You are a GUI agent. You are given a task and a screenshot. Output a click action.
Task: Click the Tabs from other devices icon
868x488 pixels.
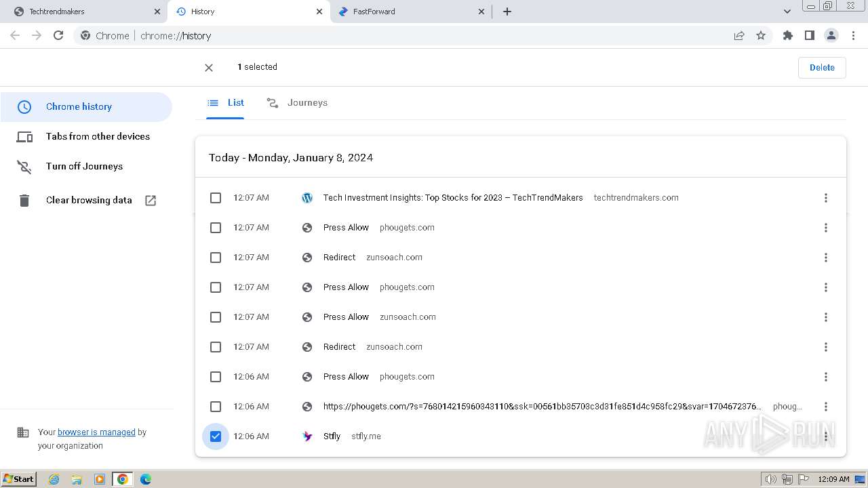click(x=24, y=137)
